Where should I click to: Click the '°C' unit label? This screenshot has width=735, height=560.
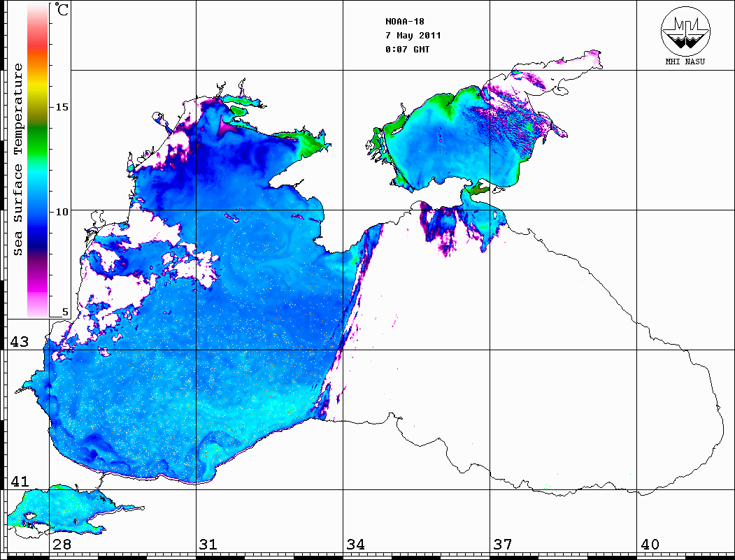click(x=62, y=9)
